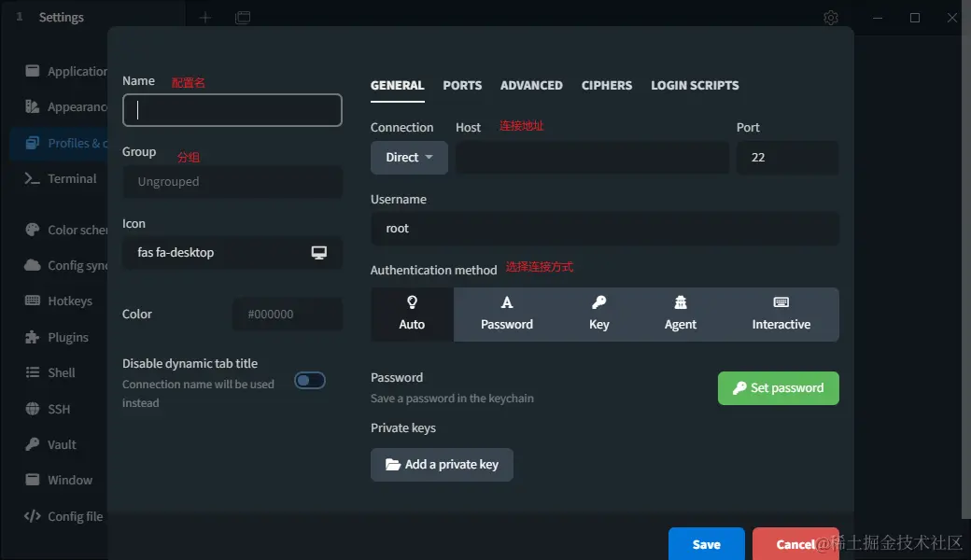Click the Plugins puzzle piece icon

[32, 337]
